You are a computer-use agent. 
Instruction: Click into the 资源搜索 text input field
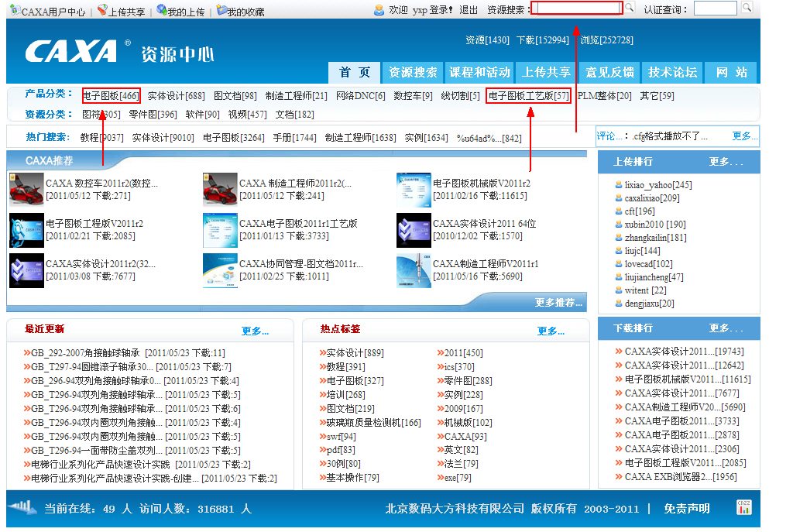(x=576, y=9)
